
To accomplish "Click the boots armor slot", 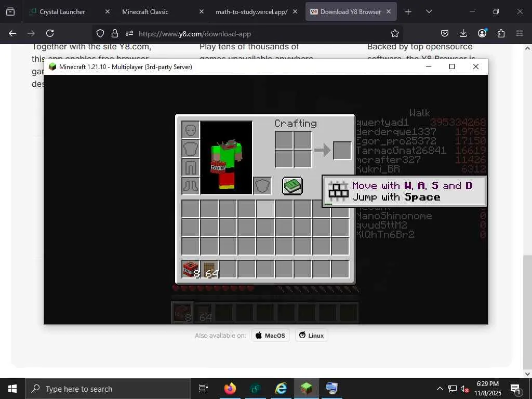I will [190, 185].
